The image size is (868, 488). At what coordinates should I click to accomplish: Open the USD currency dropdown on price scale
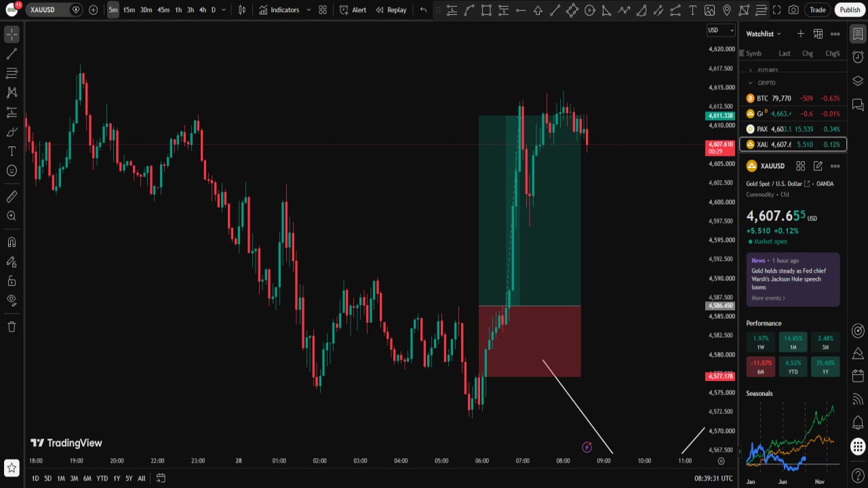[721, 30]
